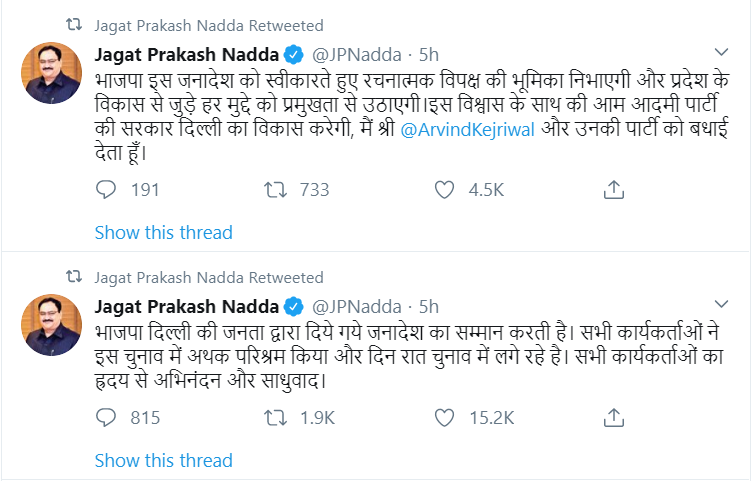This screenshot has width=752, height=481.
Task: Click the second tweet's profile picture
Action: (x=52, y=325)
